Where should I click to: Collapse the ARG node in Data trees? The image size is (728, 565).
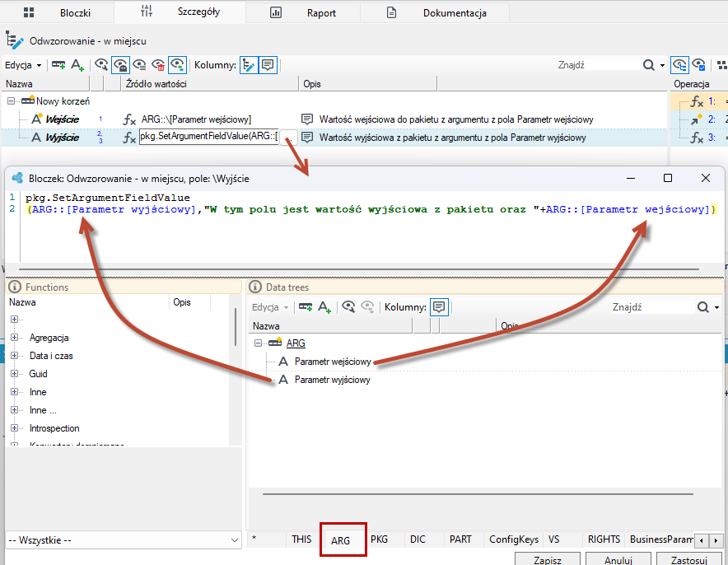258,343
